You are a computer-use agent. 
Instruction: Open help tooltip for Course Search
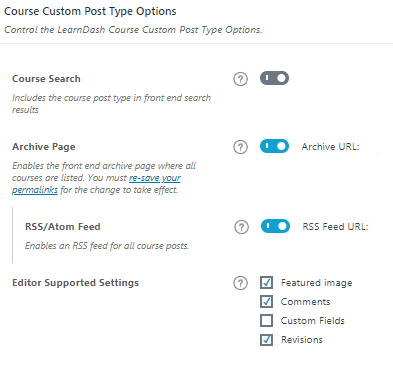point(240,79)
